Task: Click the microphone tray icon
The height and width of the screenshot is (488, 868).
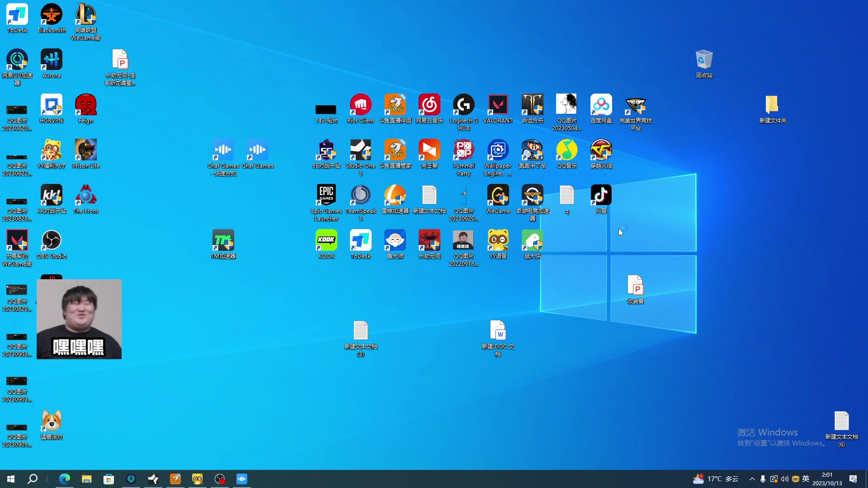Action: (x=763, y=479)
